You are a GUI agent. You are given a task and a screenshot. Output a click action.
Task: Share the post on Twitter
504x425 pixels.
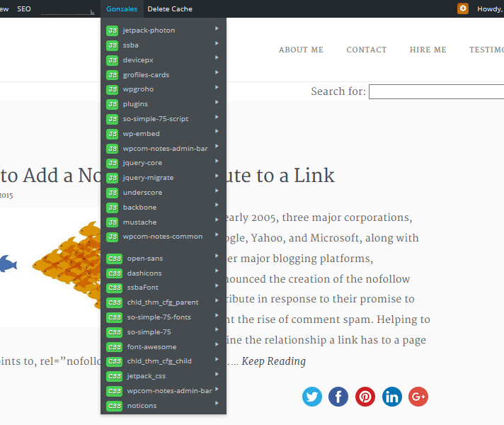click(311, 397)
